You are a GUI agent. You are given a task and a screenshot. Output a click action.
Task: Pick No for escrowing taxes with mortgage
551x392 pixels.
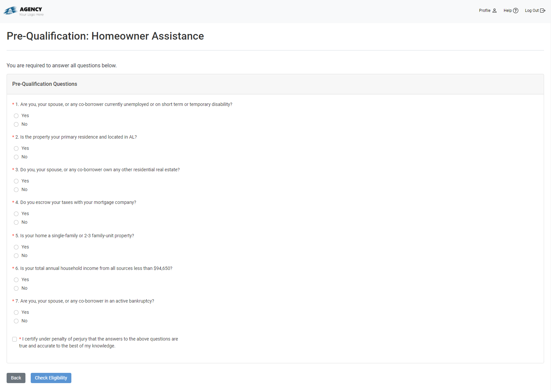pos(16,222)
